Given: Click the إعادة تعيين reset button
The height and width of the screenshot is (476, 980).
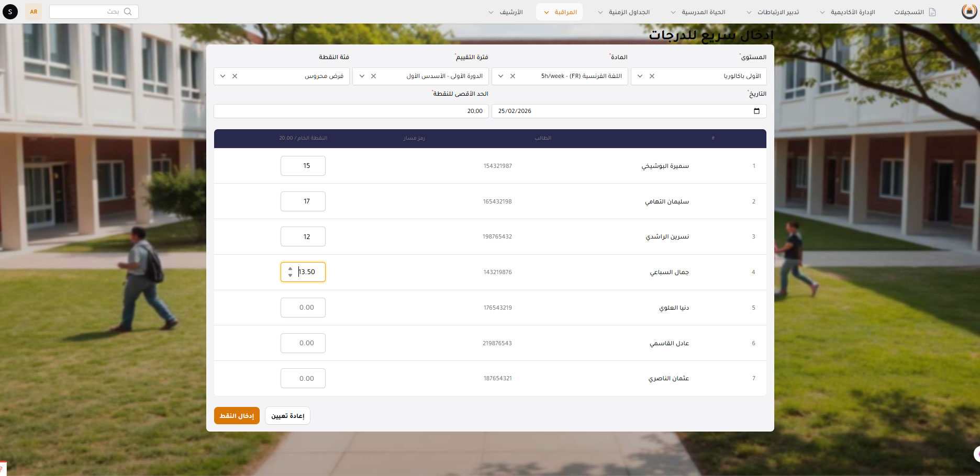Looking at the screenshot, I should (287, 416).
